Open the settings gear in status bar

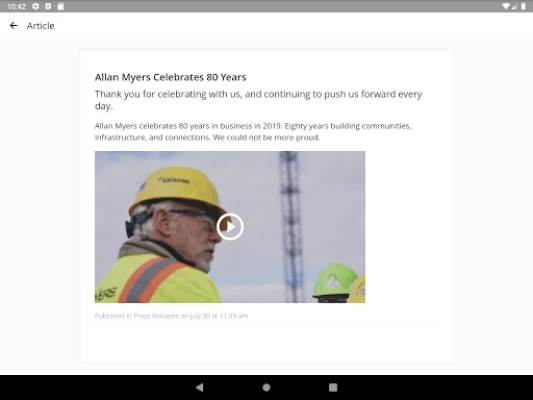pyautogui.click(x=36, y=6)
